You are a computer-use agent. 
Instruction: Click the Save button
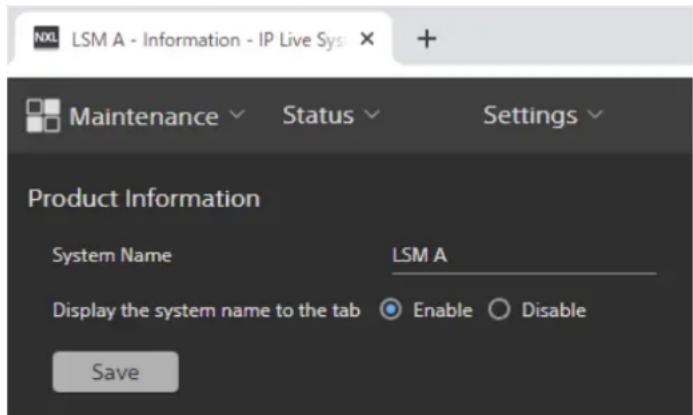116,372
